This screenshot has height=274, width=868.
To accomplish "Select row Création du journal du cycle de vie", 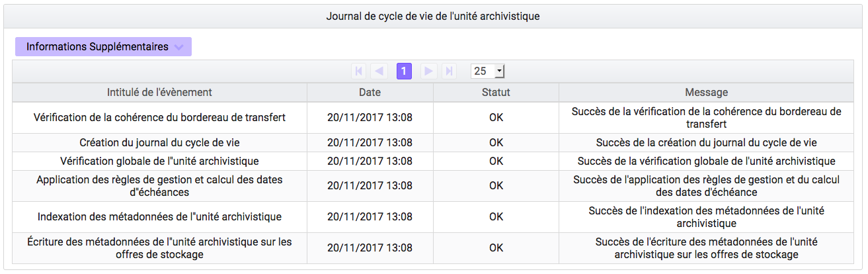I will (433, 142).
